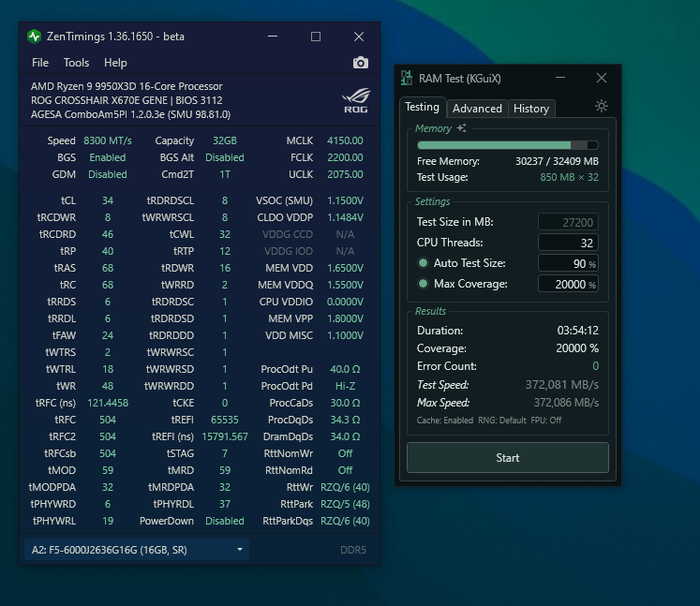Open the A2 memory module dropdown
Screen dimensions: 700x606
[x=137, y=550]
